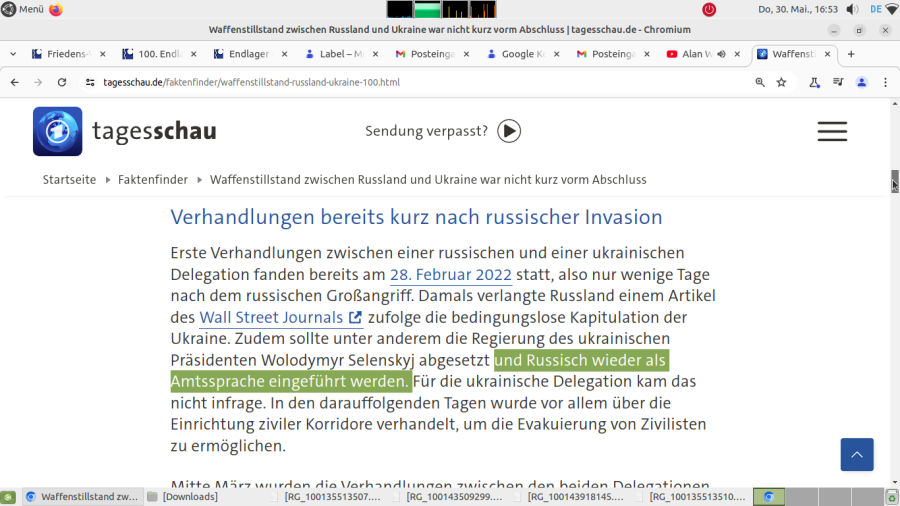Screen dimensions: 900x506
Task: Open the volume control in system tray
Action: point(853,9)
